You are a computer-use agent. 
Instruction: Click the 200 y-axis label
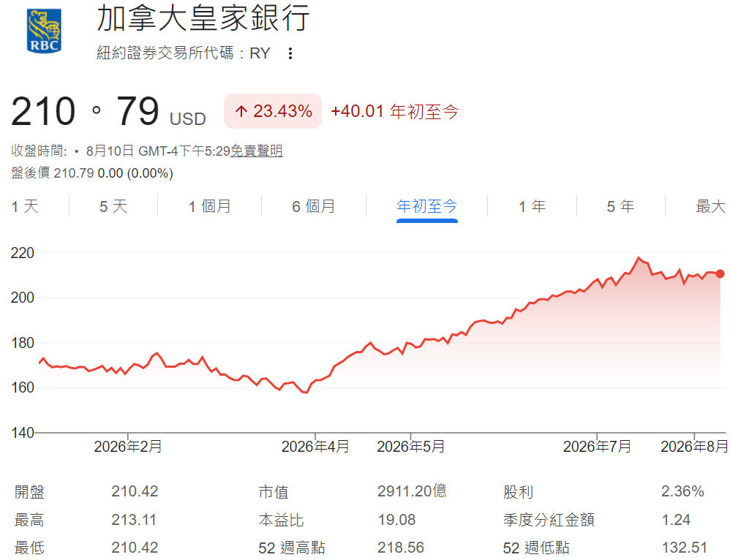(23, 298)
